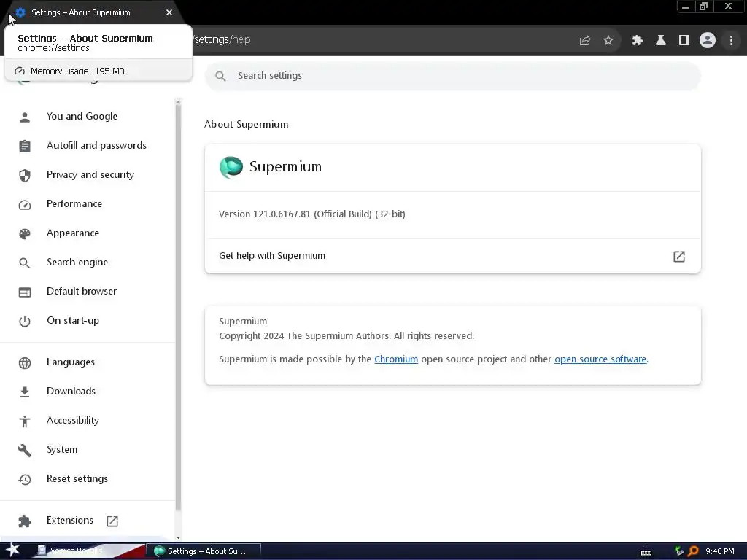Select Search engine in the sidebar
747x560 pixels.
[88, 262]
